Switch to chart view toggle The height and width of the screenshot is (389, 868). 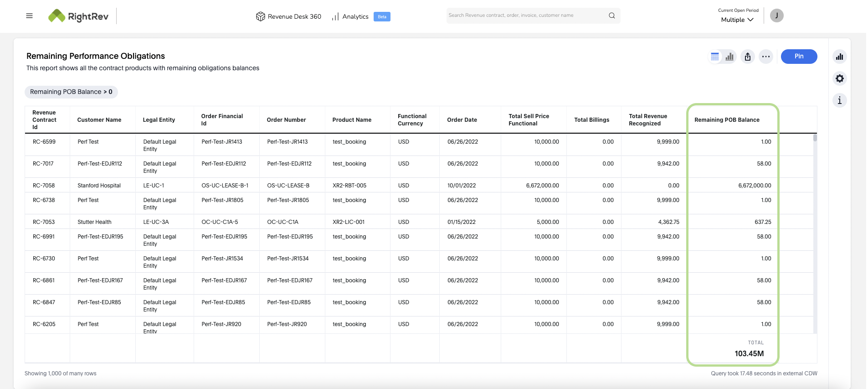pos(729,57)
